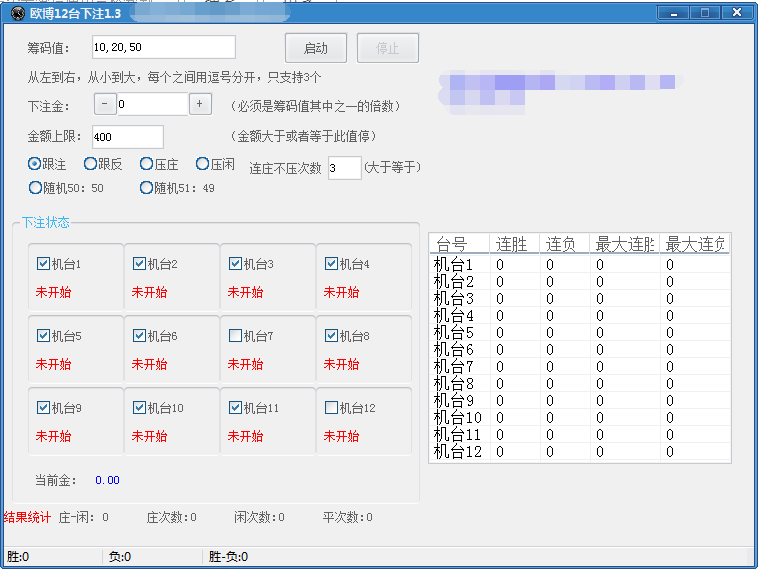Select the 机台11 row in table
The image size is (758, 569).
[580, 435]
